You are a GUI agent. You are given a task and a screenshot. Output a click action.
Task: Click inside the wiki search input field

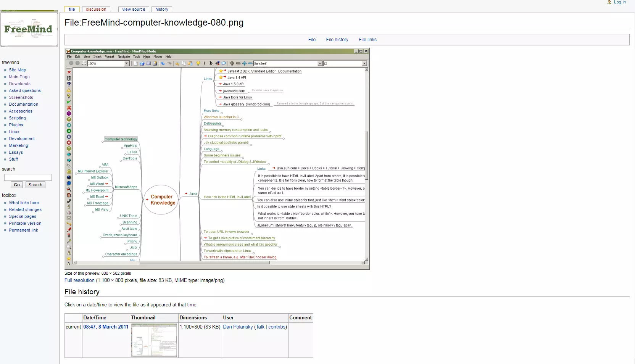pyautogui.click(x=27, y=177)
